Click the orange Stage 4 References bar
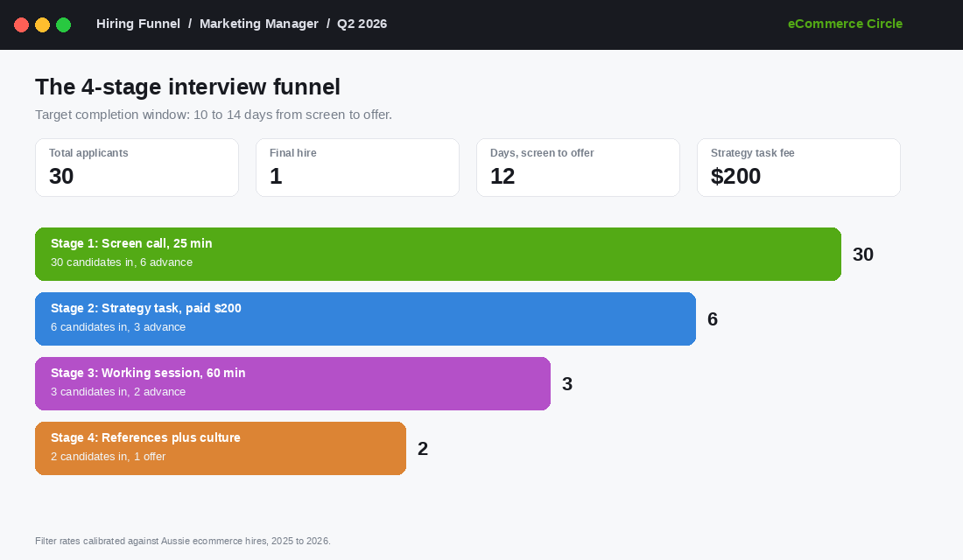This screenshot has height=560, width=963. point(221,448)
